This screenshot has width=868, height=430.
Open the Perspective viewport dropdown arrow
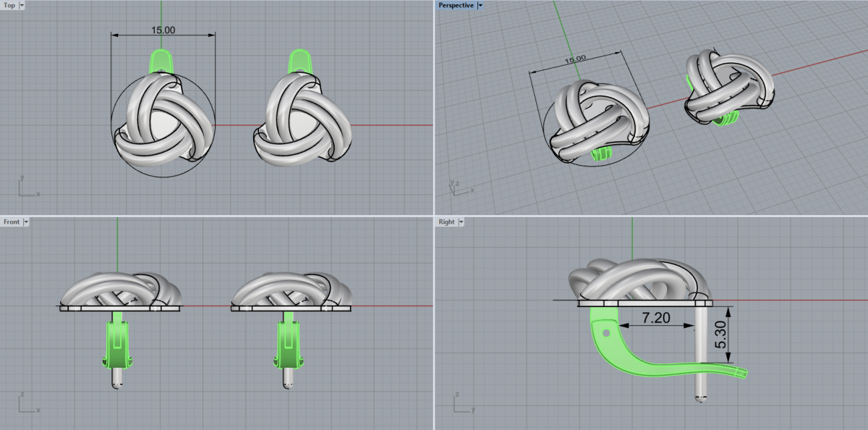(x=480, y=5)
